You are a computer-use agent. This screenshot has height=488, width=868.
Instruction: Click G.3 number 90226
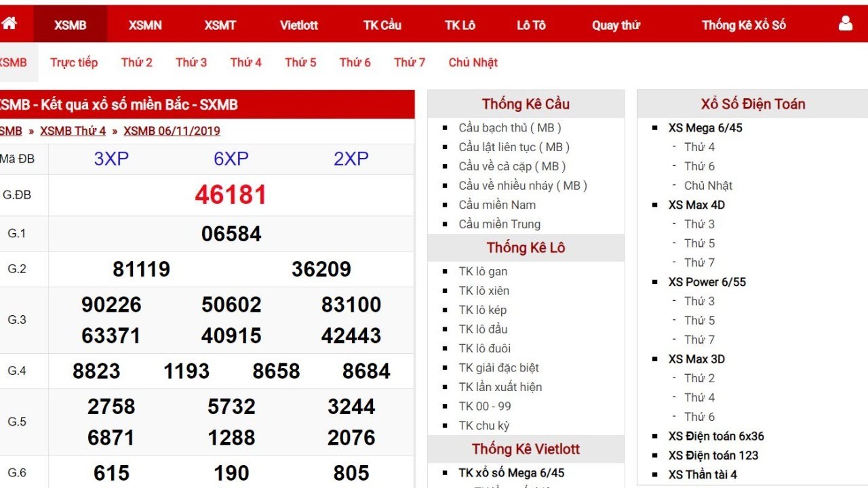tap(111, 304)
